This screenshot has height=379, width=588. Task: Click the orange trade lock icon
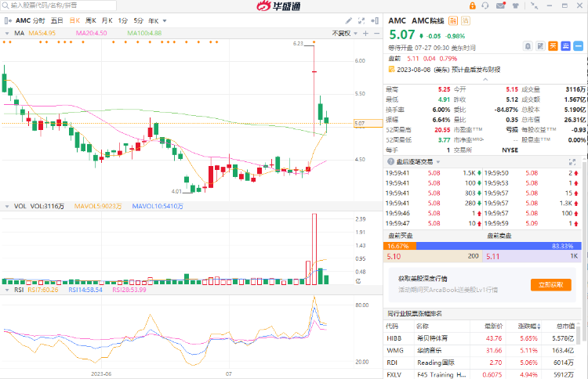coord(473,5)
